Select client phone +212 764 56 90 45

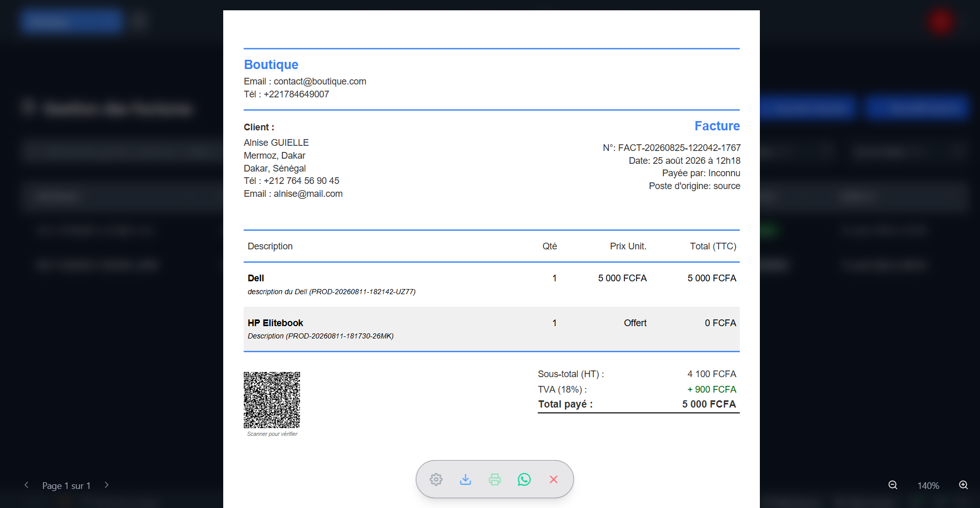(x=302, y=181)
